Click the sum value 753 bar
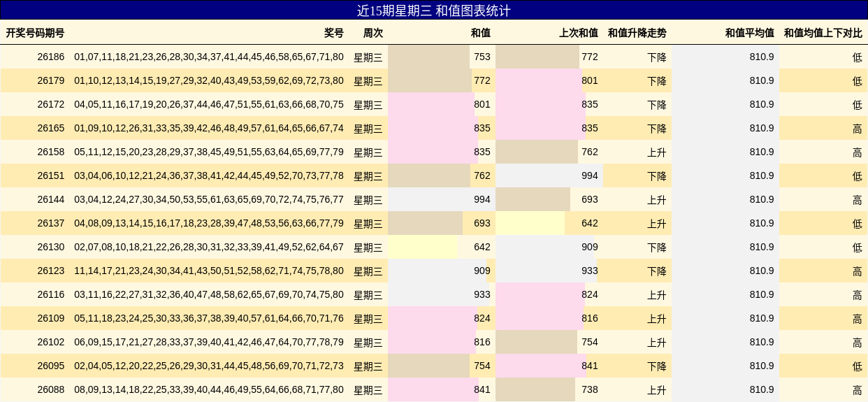Viewport: 868px width, 402px height. (428, 57)
